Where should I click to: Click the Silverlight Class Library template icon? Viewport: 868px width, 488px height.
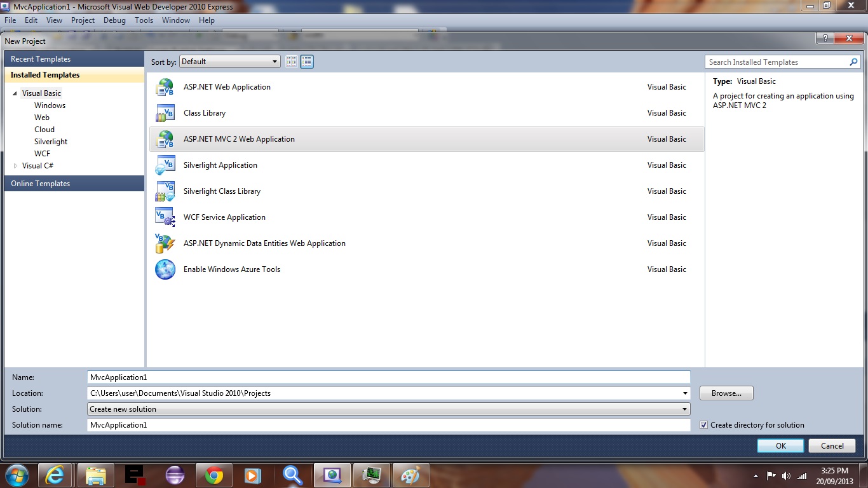165,191
